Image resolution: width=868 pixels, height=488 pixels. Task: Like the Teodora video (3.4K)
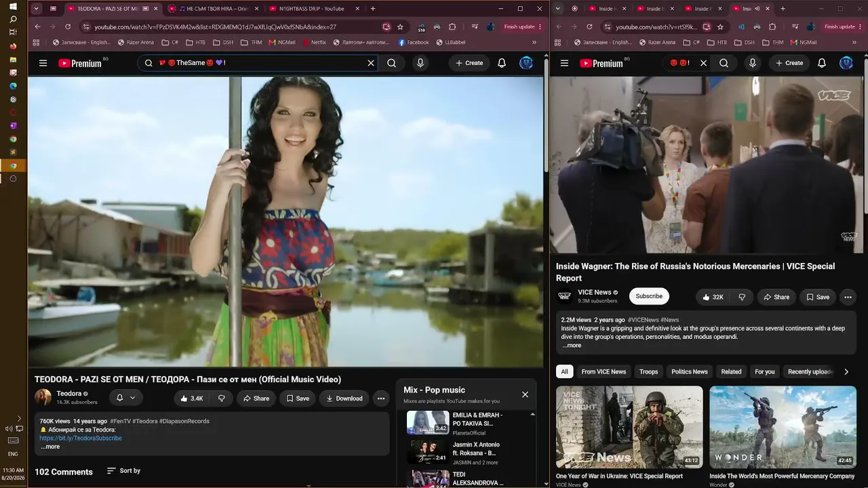click(x=191, y=399)
